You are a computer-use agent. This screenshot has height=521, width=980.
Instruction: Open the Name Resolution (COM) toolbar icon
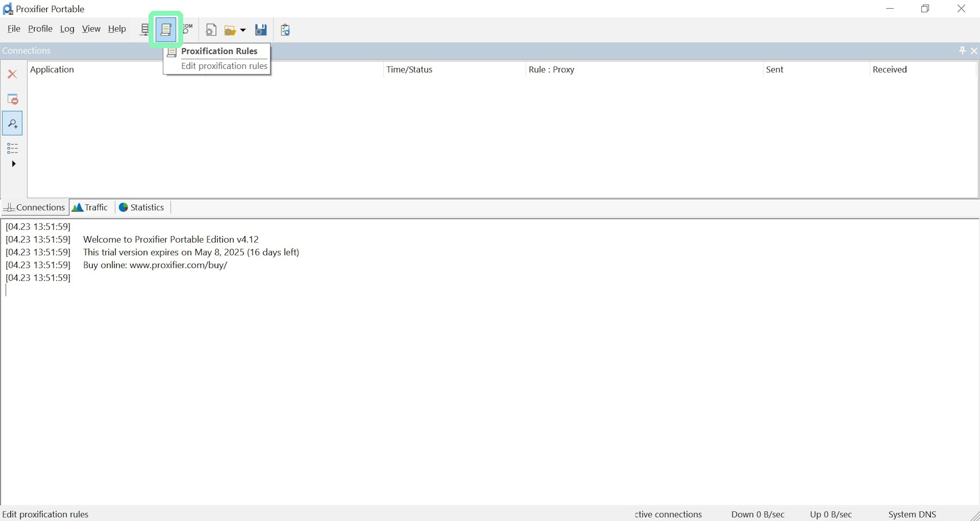188,29
